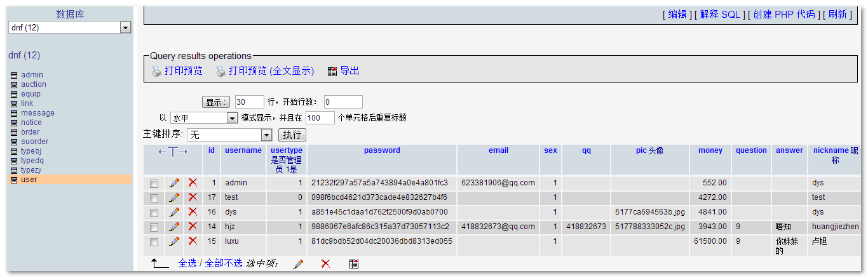Image resolution: width=868 pixels, height=278 pixels.
Task: Focus the row count field showing 30
Action: (x=249, y=102)
